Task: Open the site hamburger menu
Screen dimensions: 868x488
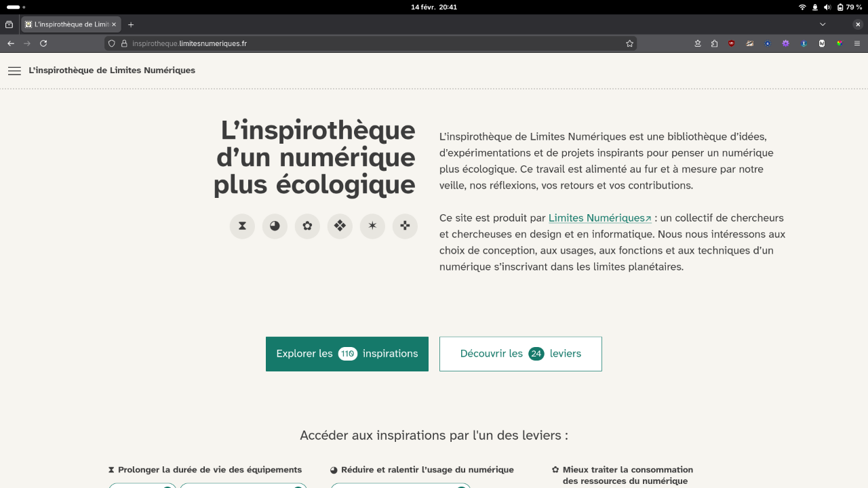Action: point(14,70)
